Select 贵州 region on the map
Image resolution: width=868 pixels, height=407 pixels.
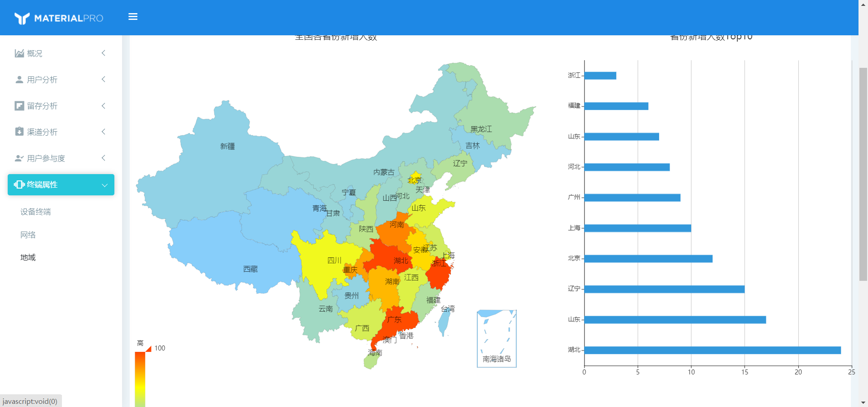[352, 295]
